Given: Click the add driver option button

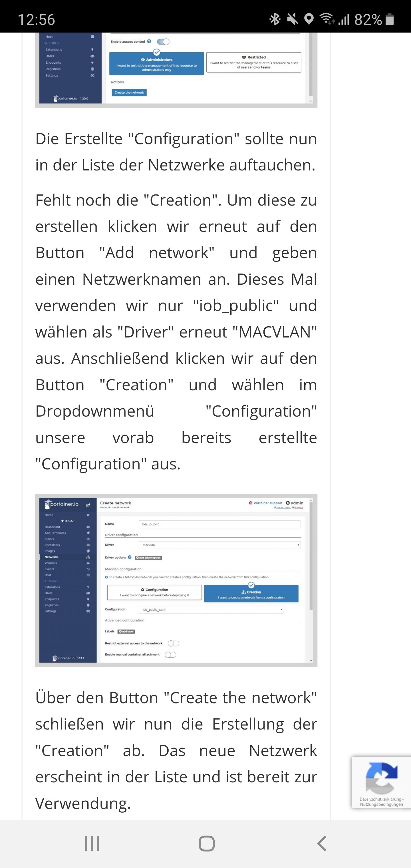Looking at the screenshot, I should pyautogui.click(x=148, y=558).
